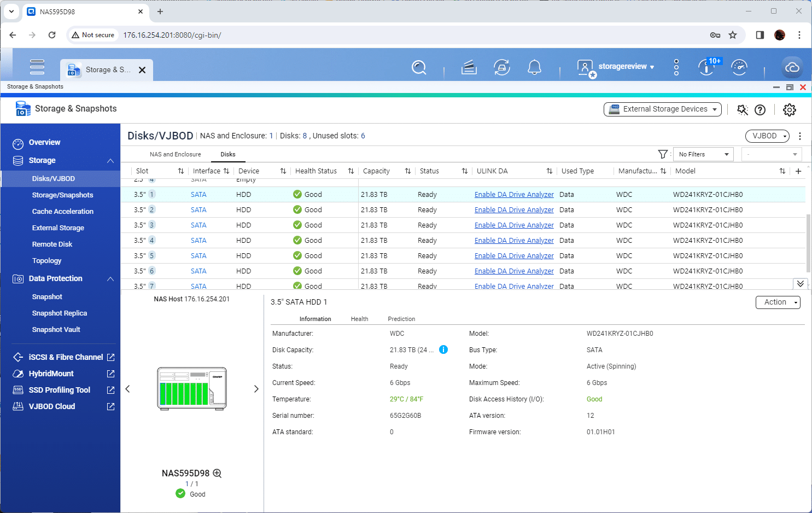Enable DA Drive Analyzer for slot 3

514,225
